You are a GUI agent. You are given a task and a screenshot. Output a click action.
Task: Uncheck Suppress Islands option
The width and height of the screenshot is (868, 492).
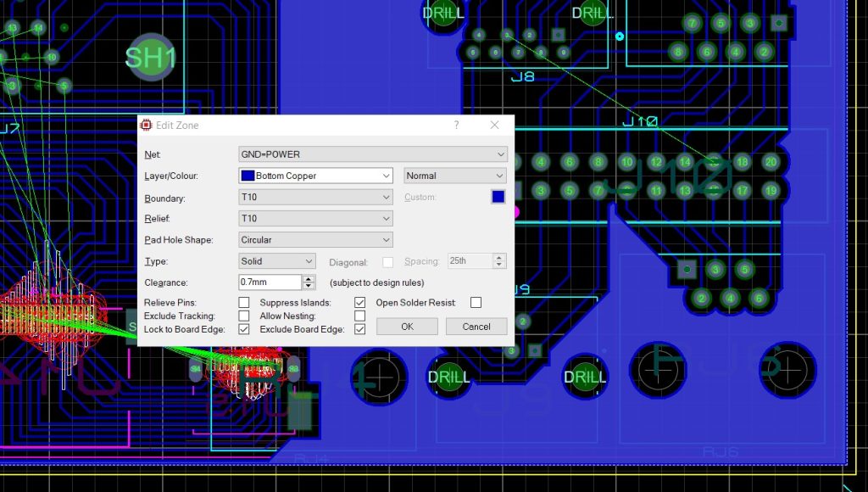pyautogui.click(x=359, y=303)
